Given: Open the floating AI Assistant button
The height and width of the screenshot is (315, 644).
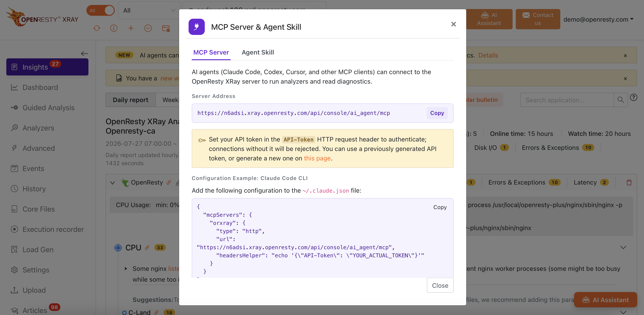Looking at the screenshot, I should [x=605, y=300].
